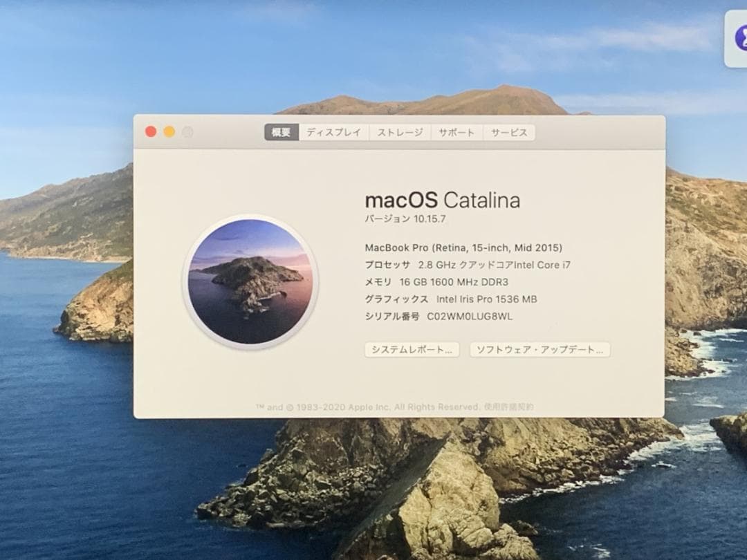Launch ソフトウェア・アップデート to check for updates

click(539, 350)
